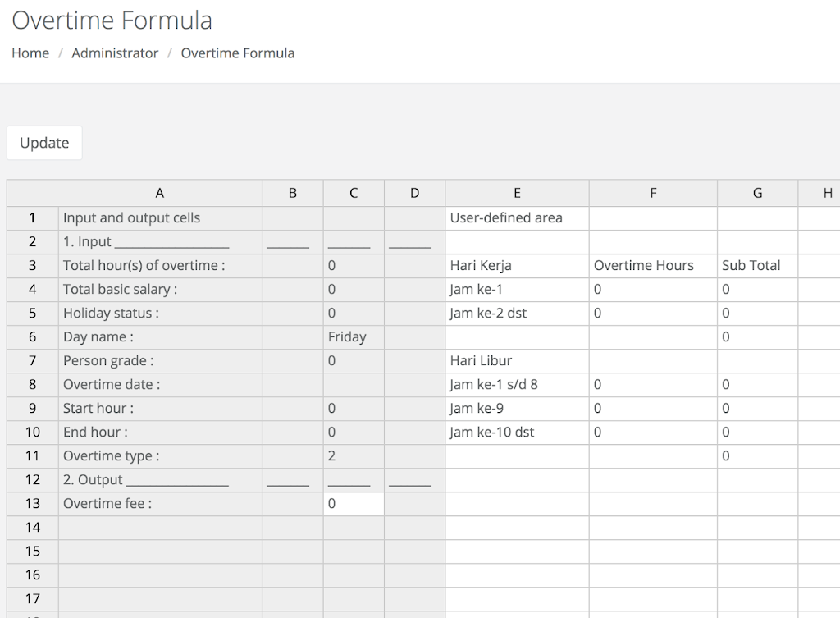This screenshot has width=840, height=618.
Task: Select the User-defined area cell
Action: coord(517,218)
